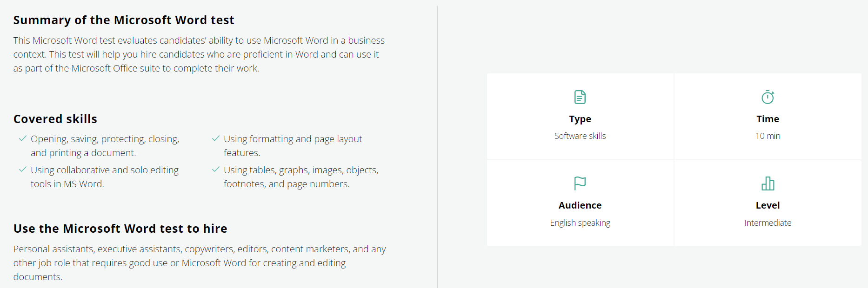868x288 pixels.
Task: Click Use the Microsoft Word test to hire heading
Action: click(120, 229)
